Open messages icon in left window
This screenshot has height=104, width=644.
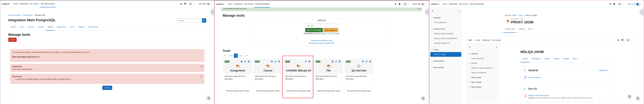(x=185, y=4)
